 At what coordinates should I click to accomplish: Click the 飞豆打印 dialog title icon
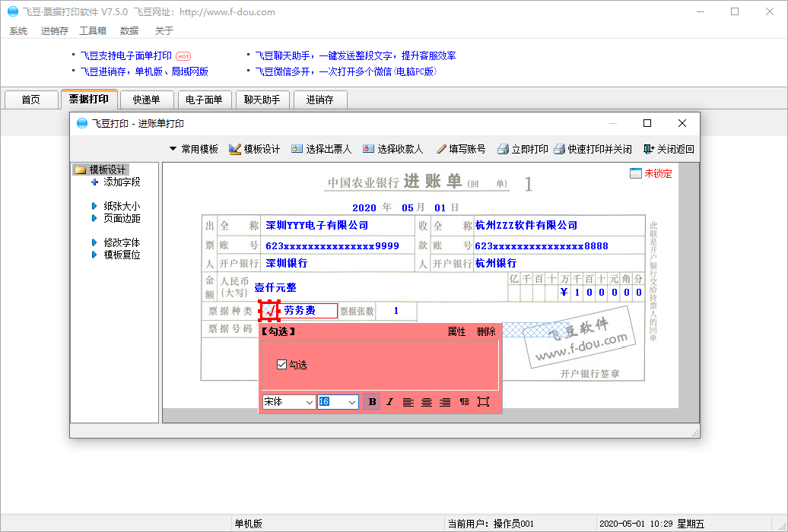point(82,123)
